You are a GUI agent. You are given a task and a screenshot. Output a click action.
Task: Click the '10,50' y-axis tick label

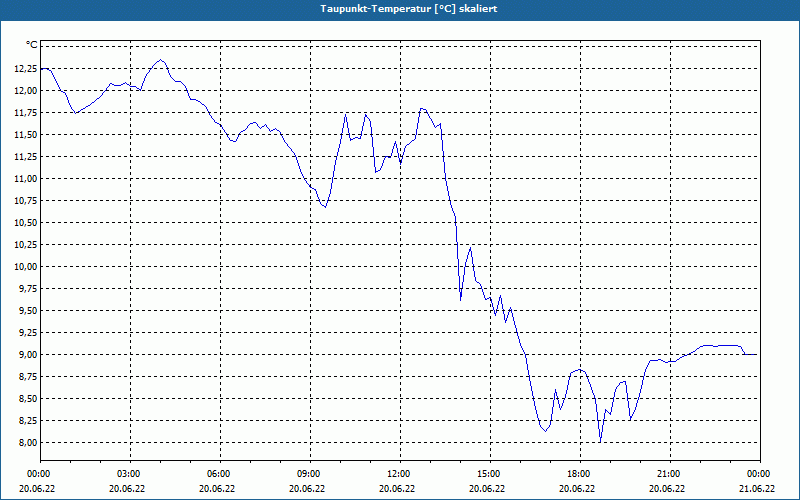tap(26, 222)
